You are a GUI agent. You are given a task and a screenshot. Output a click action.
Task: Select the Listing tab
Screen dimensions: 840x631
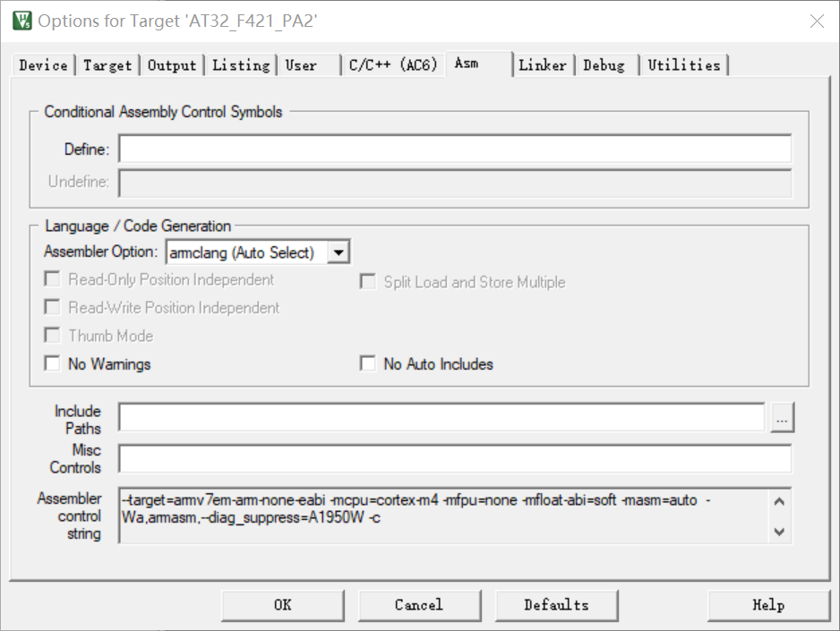tap(241, 65)
